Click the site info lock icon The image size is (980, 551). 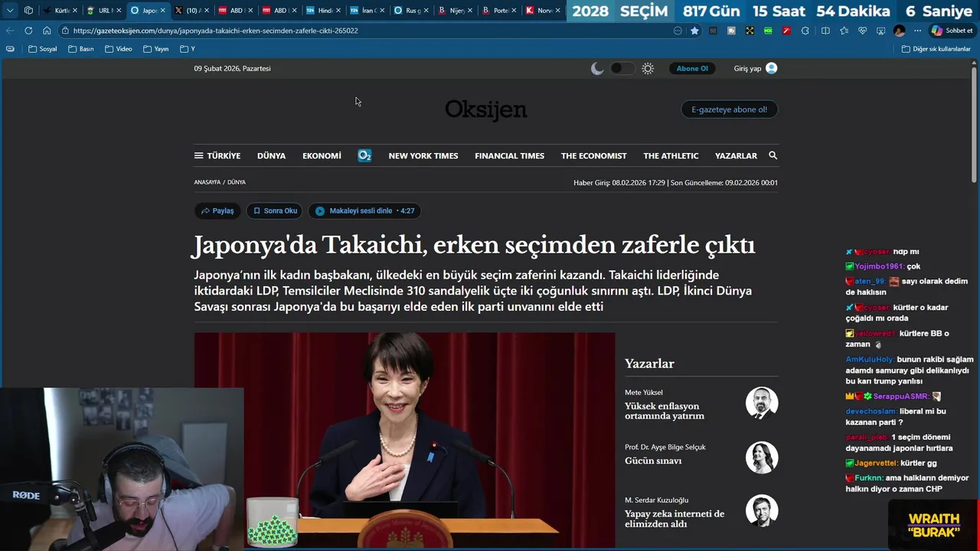[x=66, y=31]
